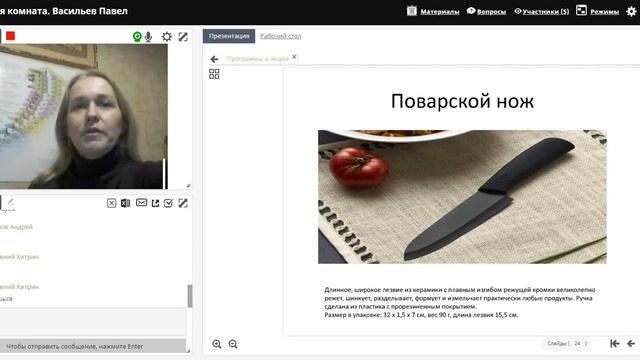Click the knife photo on the slide
Screen dimensions: 640x360
(462, 197)
